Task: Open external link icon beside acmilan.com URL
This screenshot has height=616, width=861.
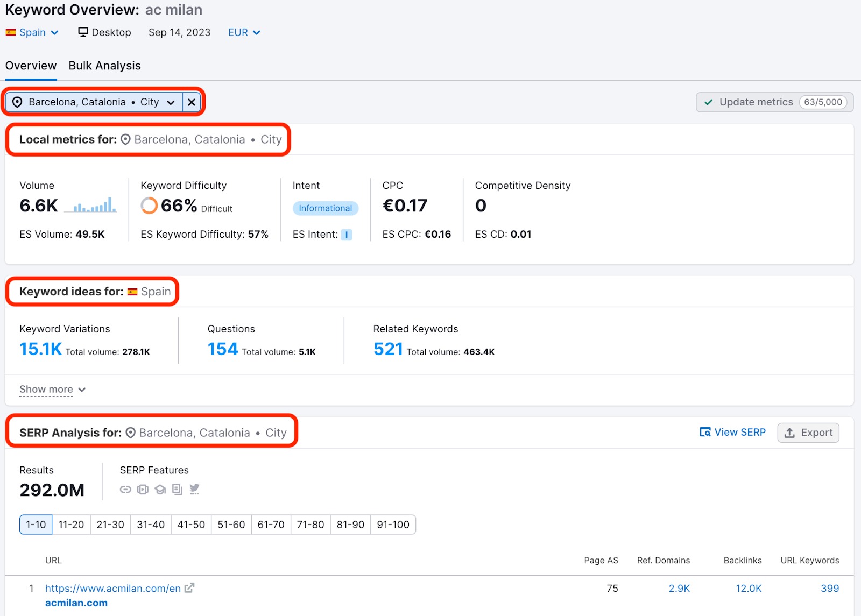Action: 189,588
